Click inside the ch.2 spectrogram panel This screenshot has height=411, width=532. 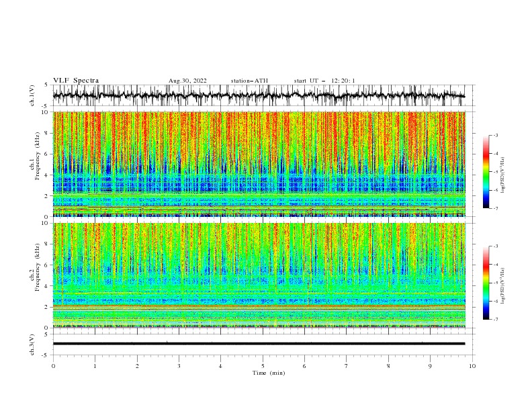point(259,275)
